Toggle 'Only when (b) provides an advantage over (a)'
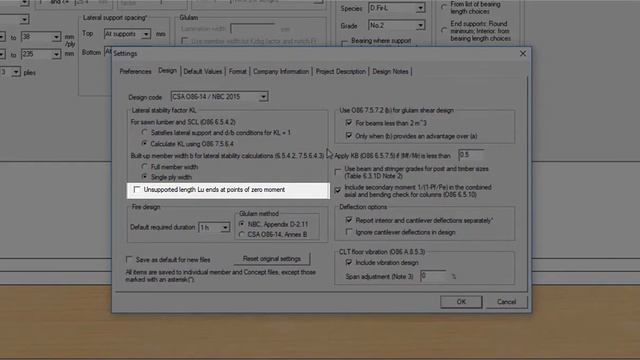 [349, 136]
